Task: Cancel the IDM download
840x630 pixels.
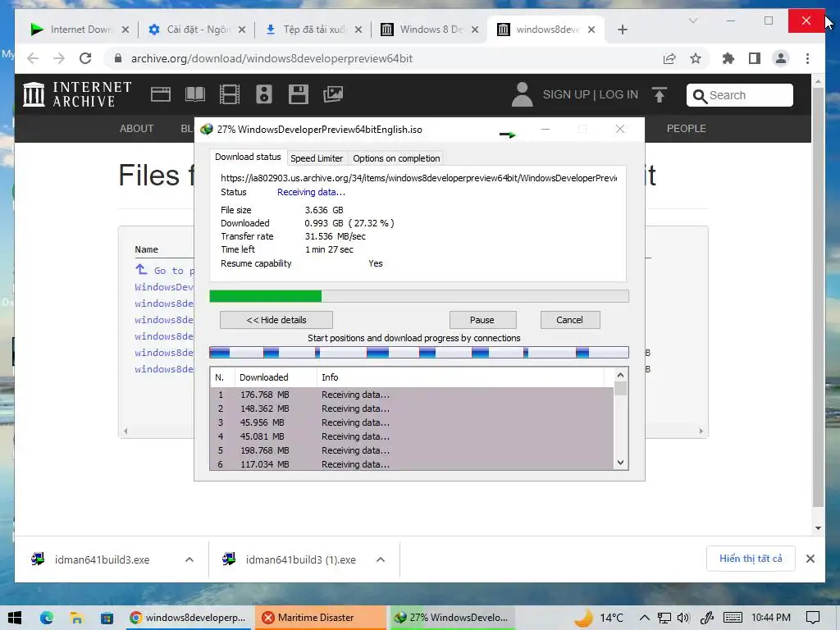Action: coord(570,320)
